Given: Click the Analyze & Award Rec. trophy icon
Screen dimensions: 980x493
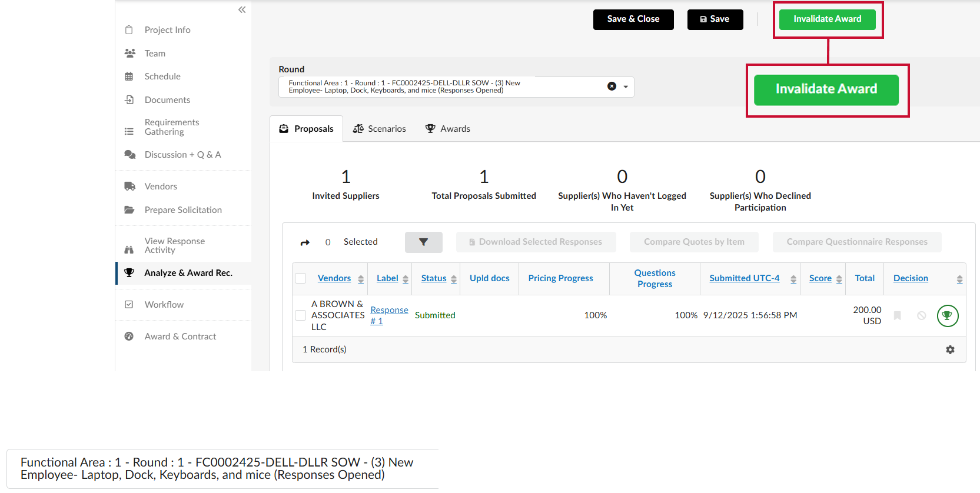Looking at the screenshot, I should 129,273.
